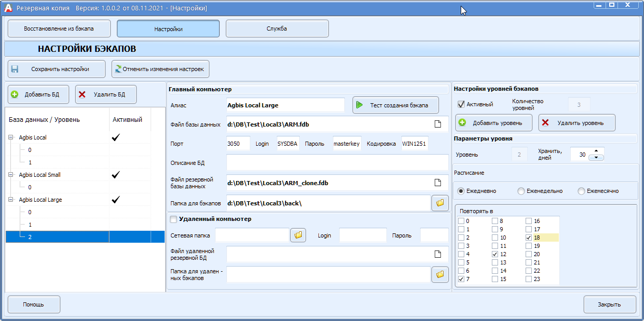This screenshot has width=644, height=321.
Task: Uncheck hour 7 in Повторять в
Action: [461, 279]
